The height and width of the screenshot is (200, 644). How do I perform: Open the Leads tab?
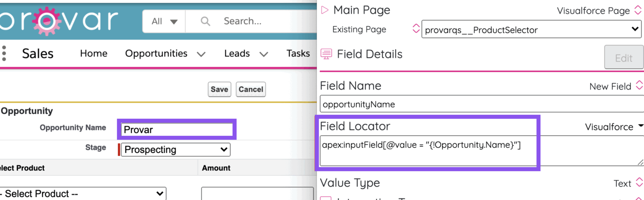click(x=237, y=53)
